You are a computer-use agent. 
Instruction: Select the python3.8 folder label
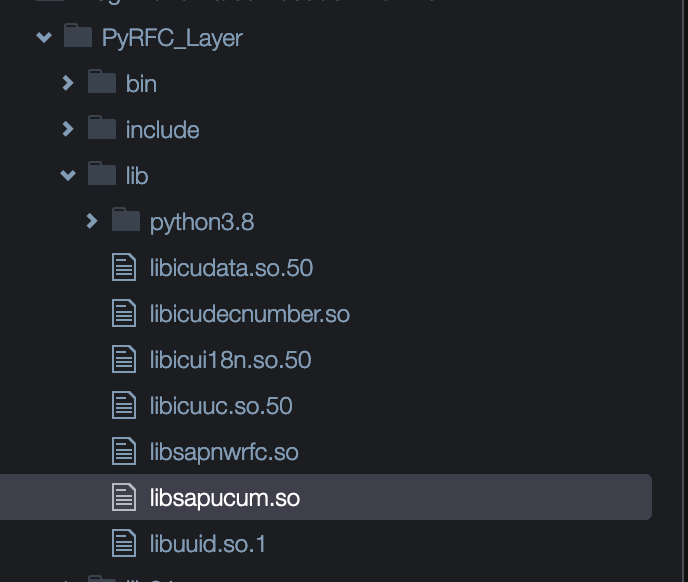coord(202,222)
